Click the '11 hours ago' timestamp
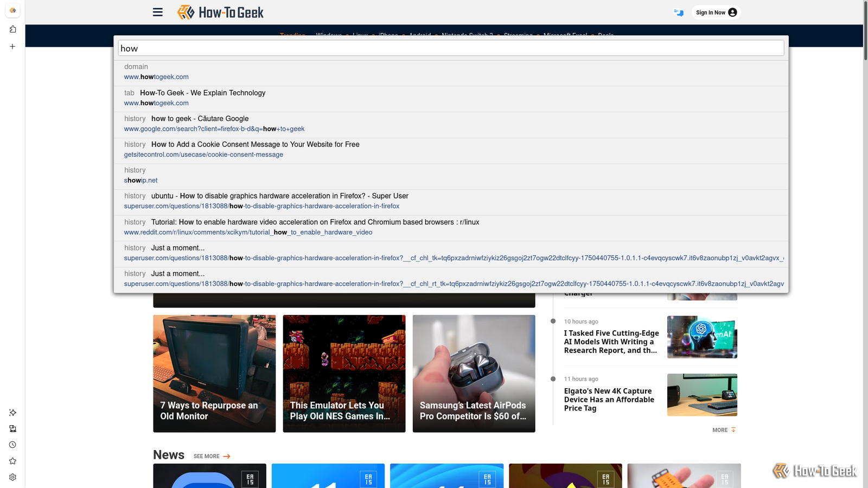 (x=581, y=379)
